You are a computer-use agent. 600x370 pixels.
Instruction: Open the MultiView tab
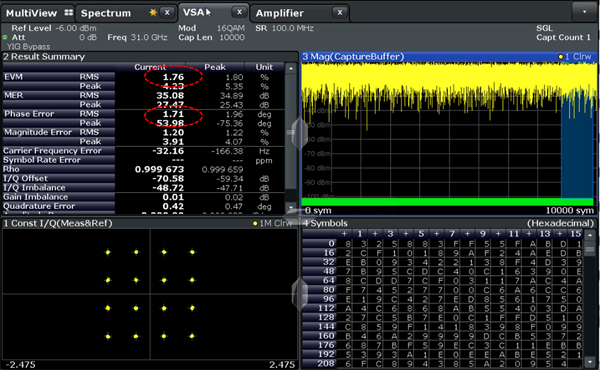click(31, 13)
